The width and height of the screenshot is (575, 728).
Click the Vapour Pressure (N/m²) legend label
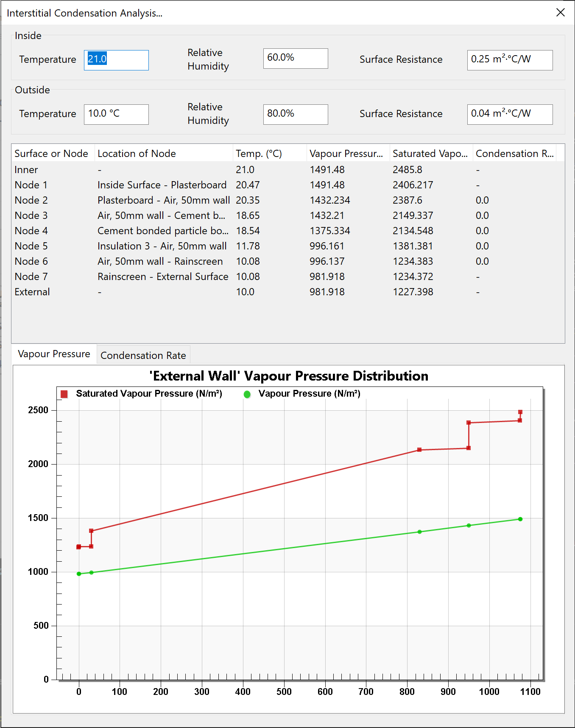tap(310, 394)
